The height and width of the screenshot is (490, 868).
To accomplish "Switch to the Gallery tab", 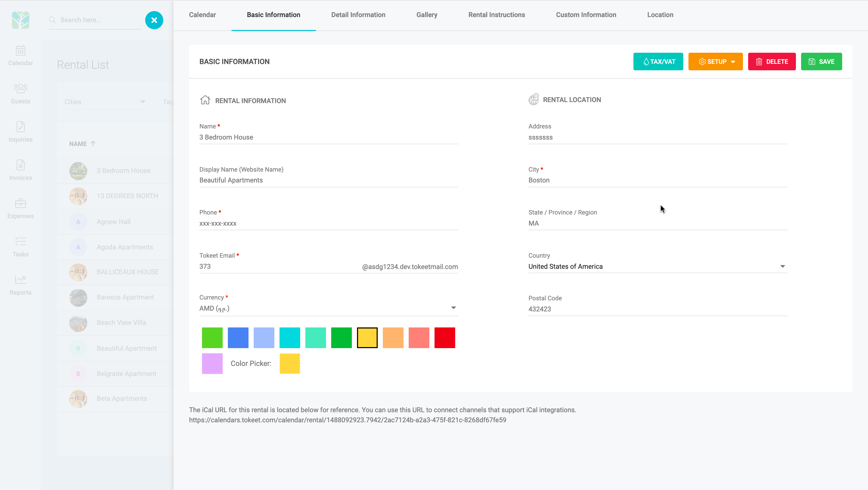I will click(x=427, y=15).
